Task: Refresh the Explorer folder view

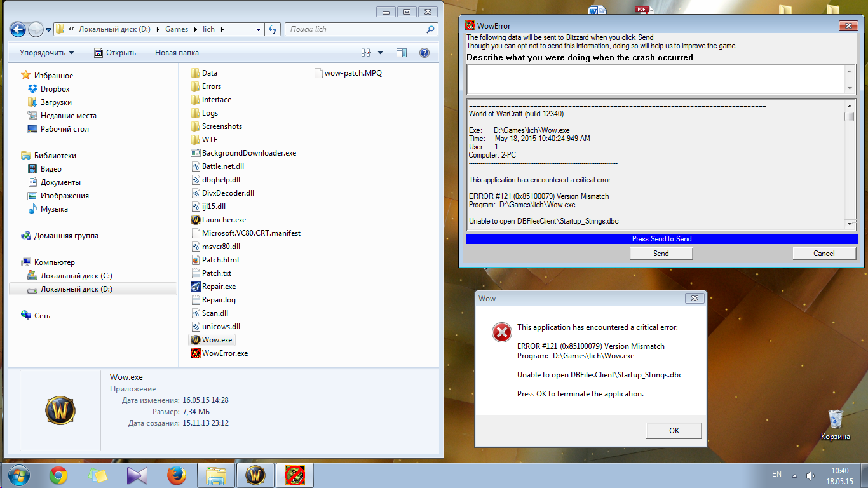Action: (x=273, y=29)
